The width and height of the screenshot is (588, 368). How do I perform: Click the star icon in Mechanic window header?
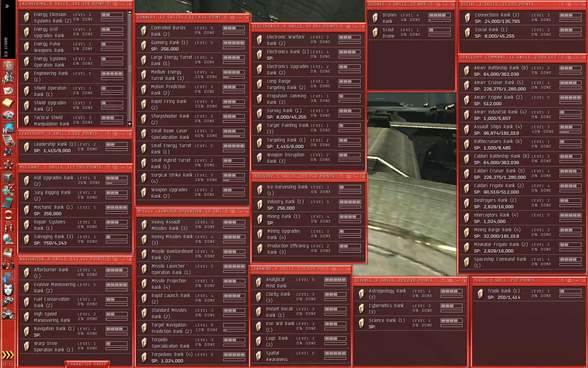point(108,167)
